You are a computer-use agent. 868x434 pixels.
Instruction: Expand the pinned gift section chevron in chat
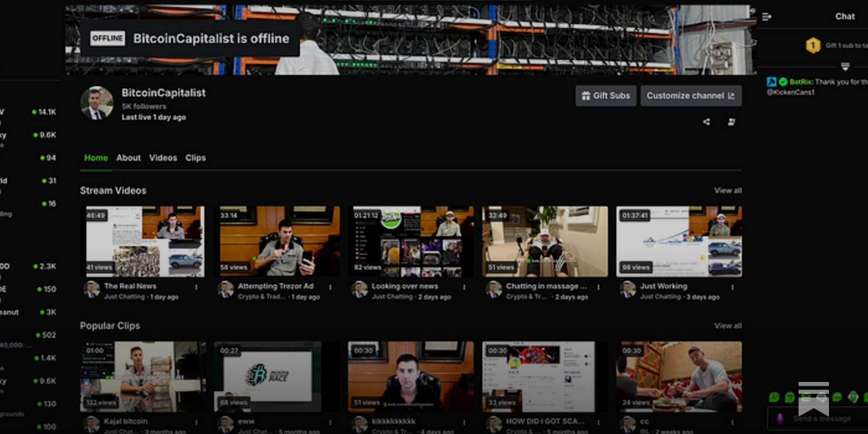pos(845,67)
